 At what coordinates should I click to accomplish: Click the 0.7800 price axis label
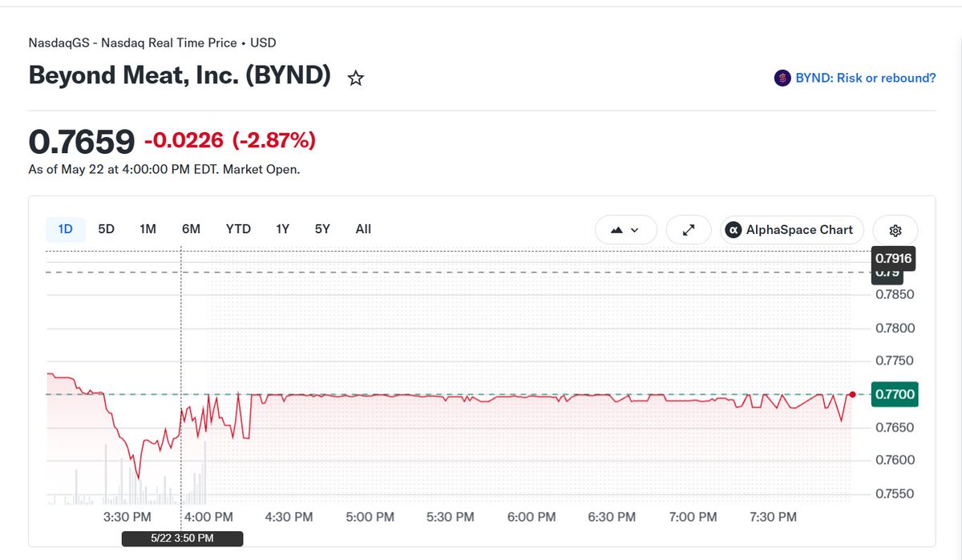pos(895,328)
